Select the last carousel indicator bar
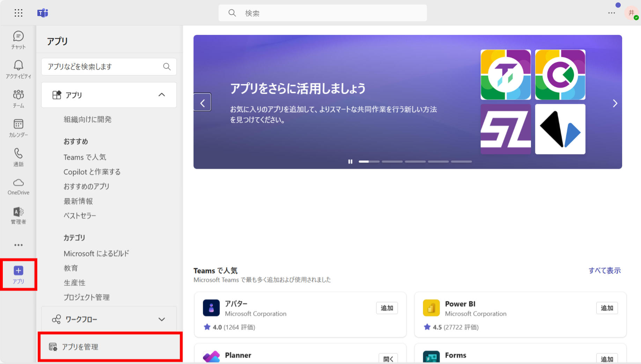Screen dimensions: 641x364 (x=461, y=161)
